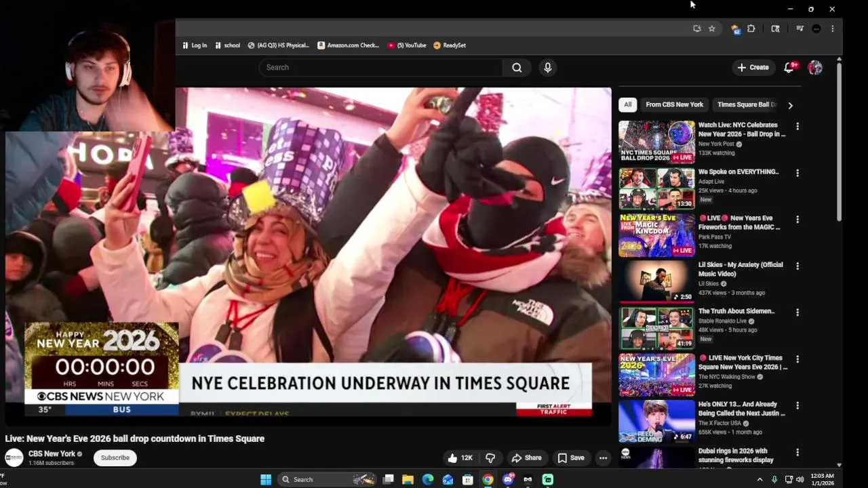Image resolution: width=868 pixels, height=488 pixels.
Task: Open the taskbar volume control
Action: [800, 480]
